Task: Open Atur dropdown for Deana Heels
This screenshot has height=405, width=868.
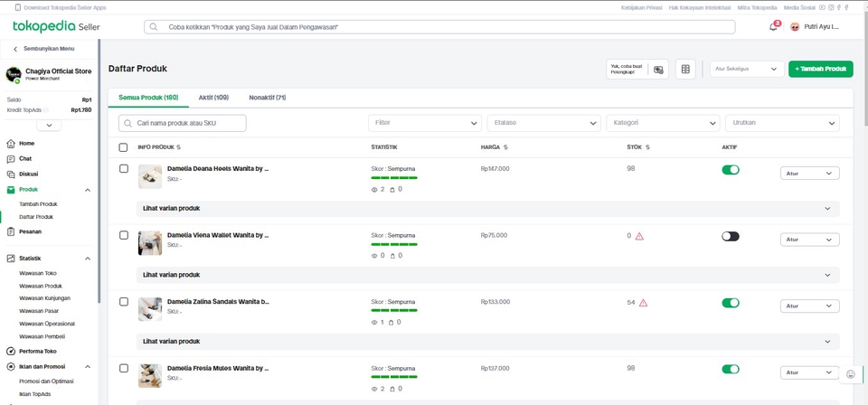Action: point(810,174)
